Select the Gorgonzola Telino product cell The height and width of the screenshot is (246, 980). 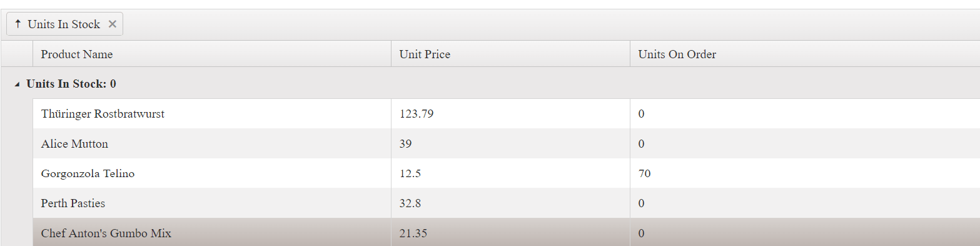(x=211, y=173)
